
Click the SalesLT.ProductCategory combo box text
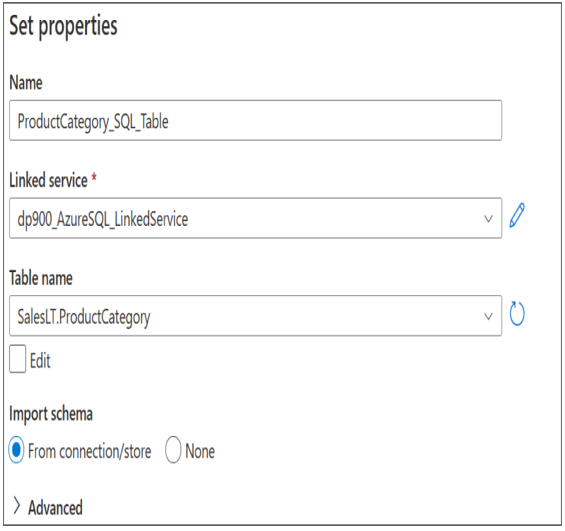pyautogui.click(x=84, y=317)
